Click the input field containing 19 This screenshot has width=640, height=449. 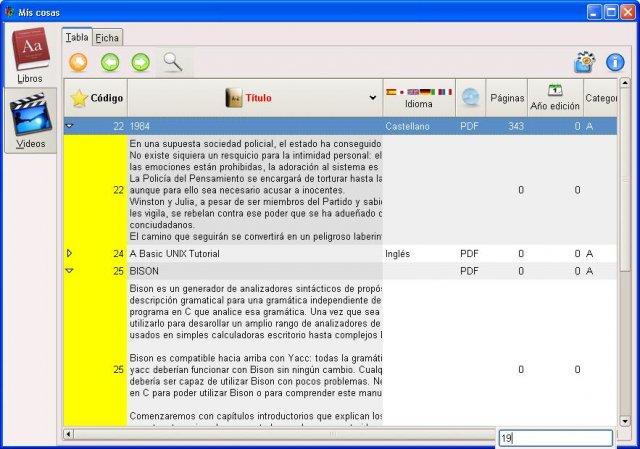[555, 439]
